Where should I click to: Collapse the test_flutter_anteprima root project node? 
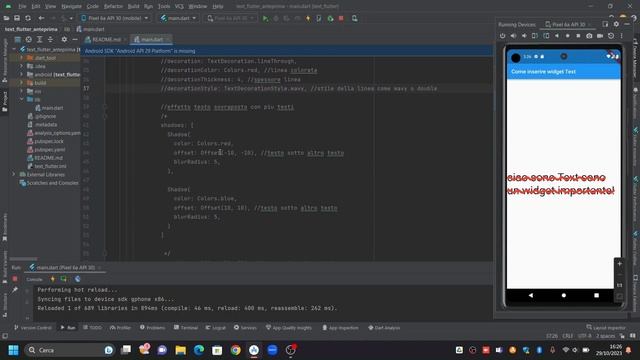(14, 49)
